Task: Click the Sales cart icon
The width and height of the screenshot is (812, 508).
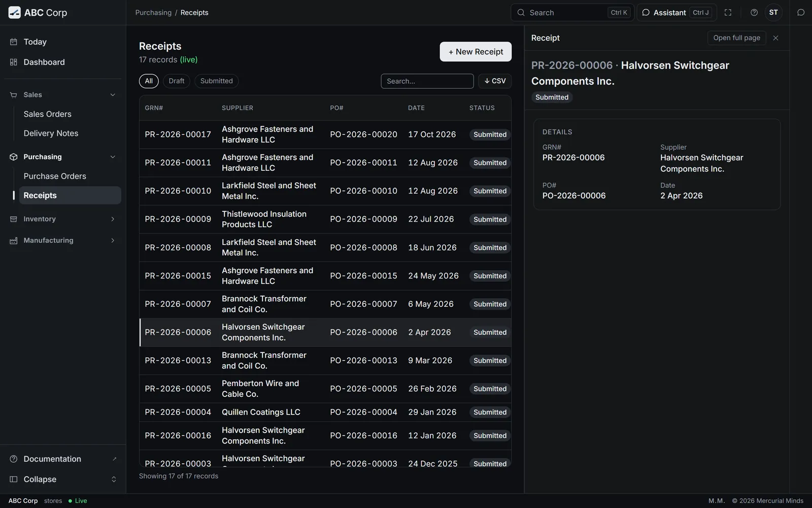Action: pyautogui.click(x=14, y=95)
